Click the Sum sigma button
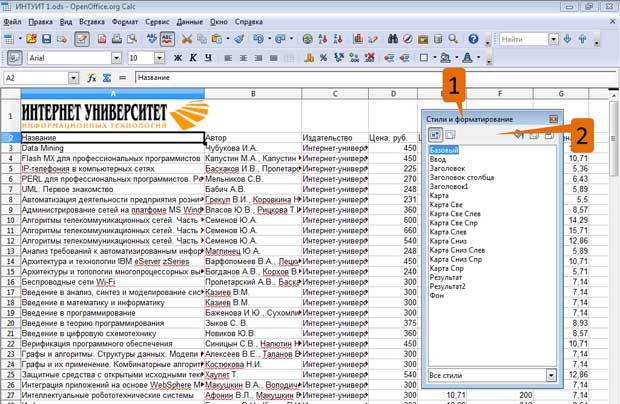620x404 pixels. [107, 78]
